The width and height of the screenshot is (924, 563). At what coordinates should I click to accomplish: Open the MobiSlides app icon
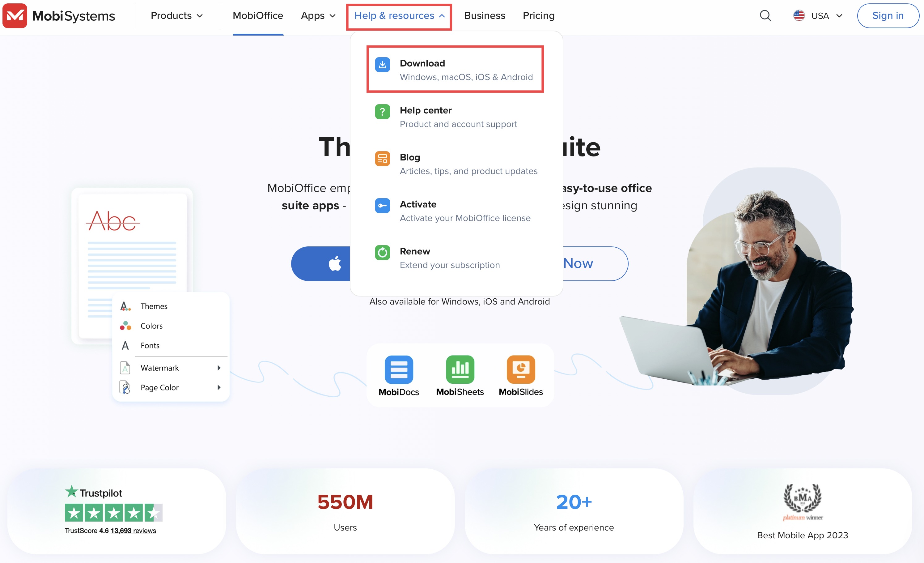coord(520,369)
